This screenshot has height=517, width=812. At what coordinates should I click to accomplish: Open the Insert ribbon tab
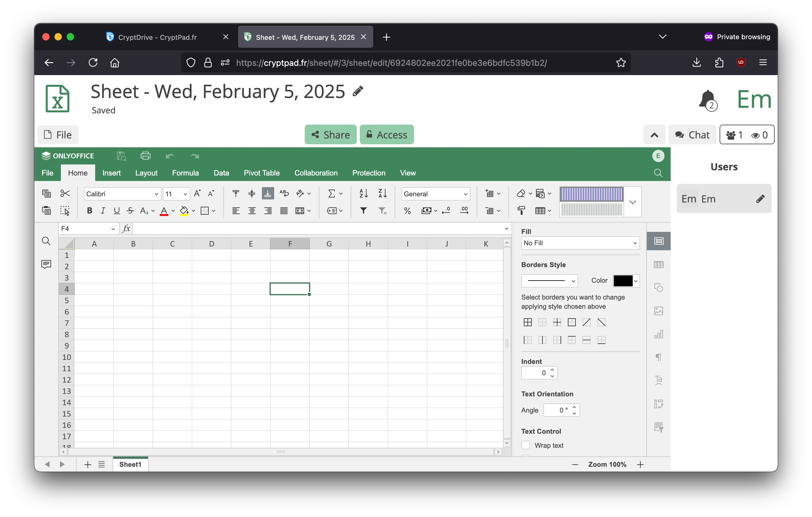pyautogui.click(x=111, y=173)
